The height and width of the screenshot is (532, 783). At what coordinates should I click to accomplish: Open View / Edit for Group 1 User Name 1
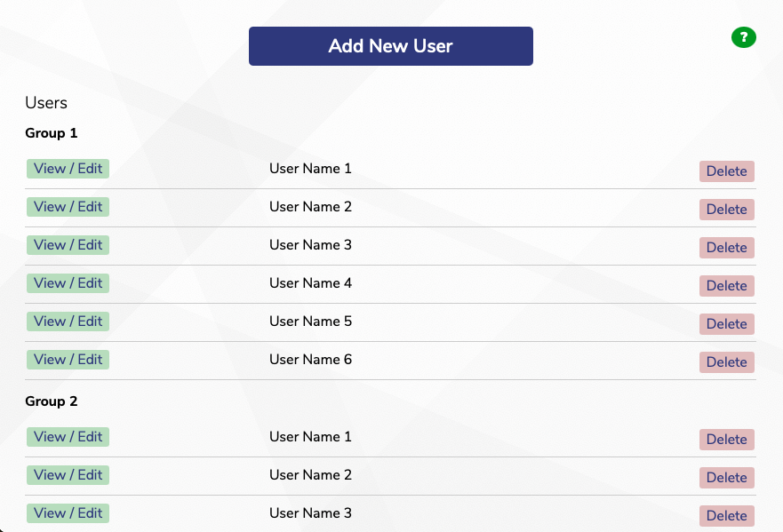pos(68,169)
